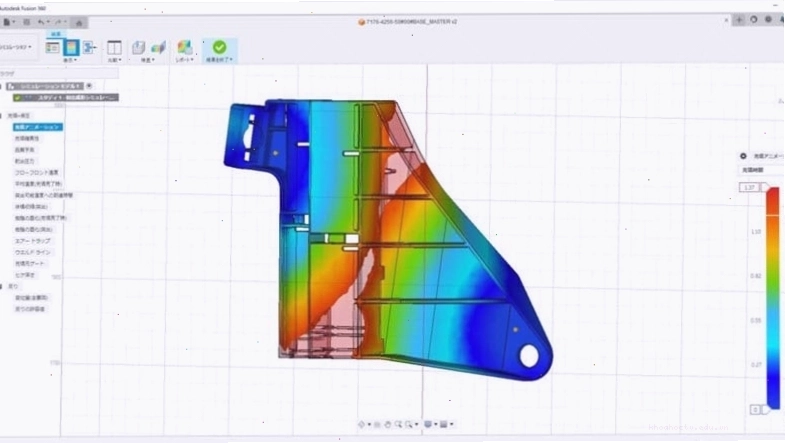Expand the 結果を終了 finish results dropdown
The width and height of the screenshot is (785, 444).
(x=219, y=60)
